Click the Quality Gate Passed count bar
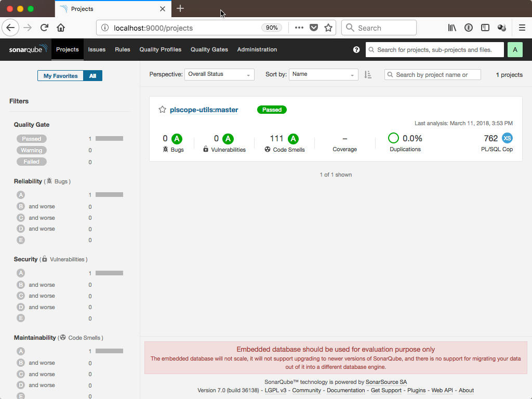The image size is (532, 399). pos(109,138)
